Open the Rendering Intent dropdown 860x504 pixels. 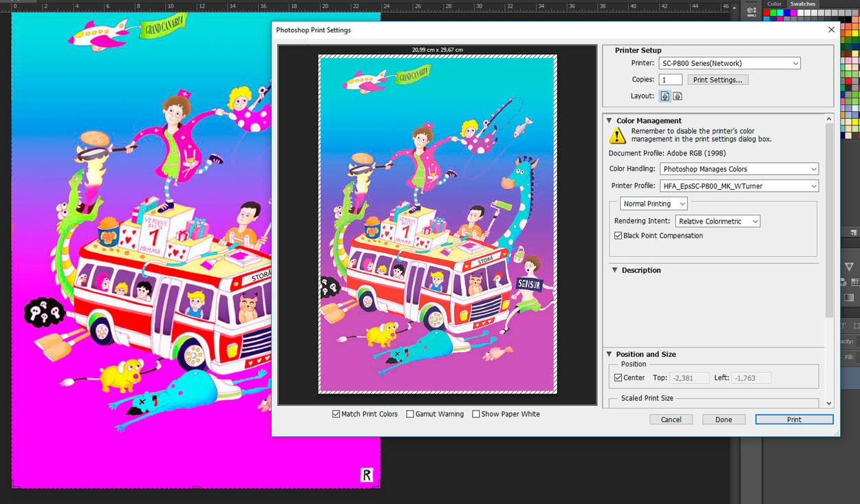click(x=718, y=221)
